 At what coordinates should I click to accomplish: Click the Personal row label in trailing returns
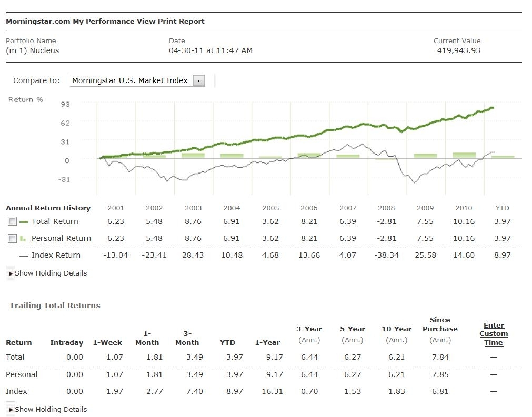coord(22,374)
